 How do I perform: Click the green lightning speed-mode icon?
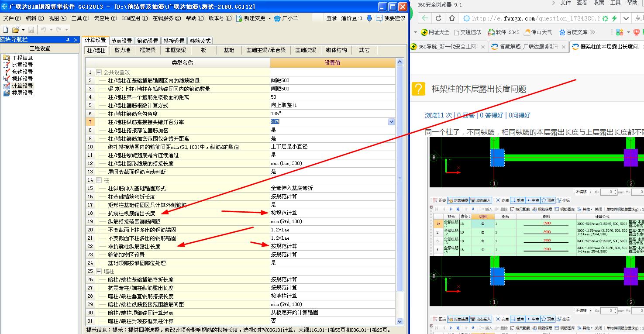[614, 18]
